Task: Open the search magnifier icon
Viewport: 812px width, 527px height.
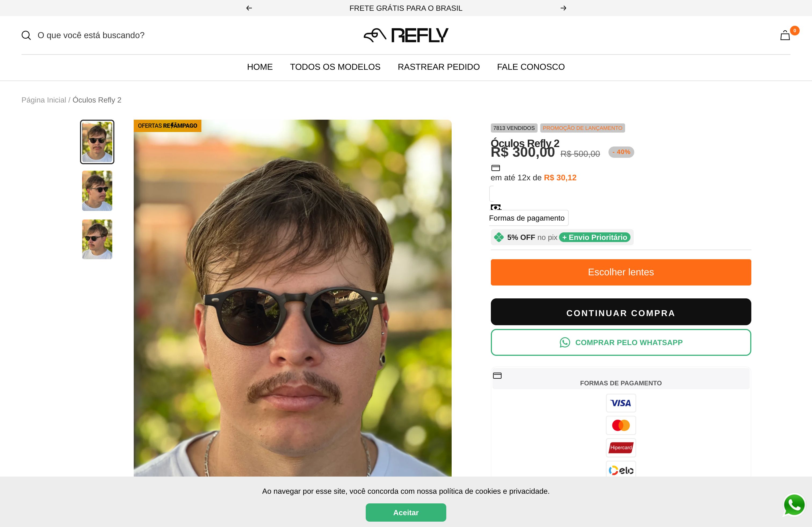Action: (27, 35)
